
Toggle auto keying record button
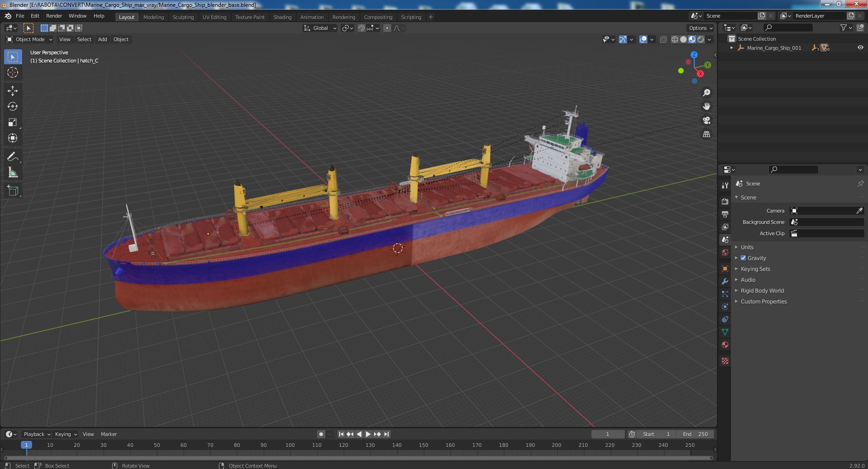coord(321,434)
